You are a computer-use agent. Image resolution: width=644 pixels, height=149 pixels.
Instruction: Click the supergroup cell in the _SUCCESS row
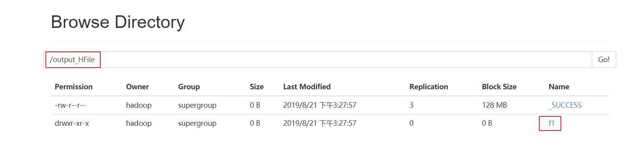(197, 105)
